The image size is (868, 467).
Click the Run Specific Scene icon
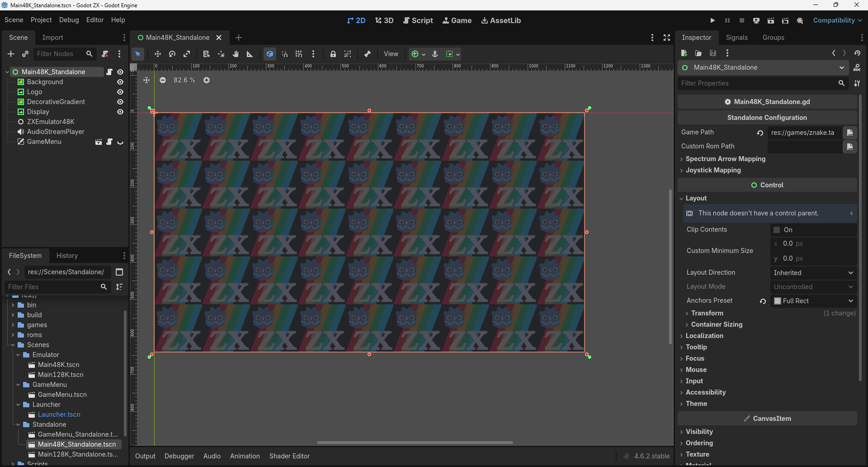(785, 20)
